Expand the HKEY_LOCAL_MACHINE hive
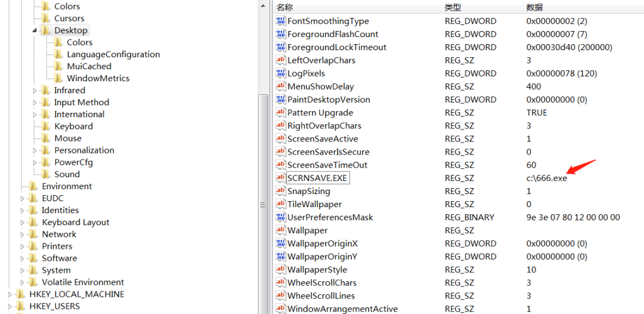Screen dimensions: 644x314 [10, 294]
